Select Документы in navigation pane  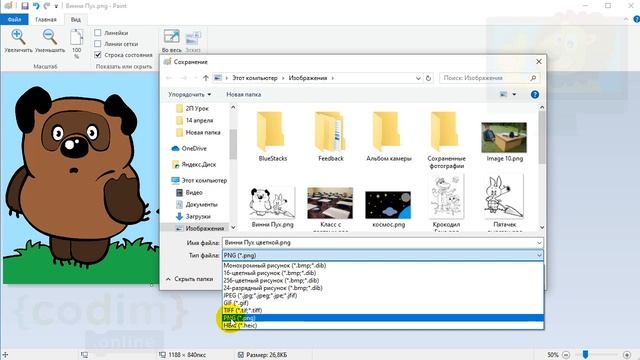point(201,204)
